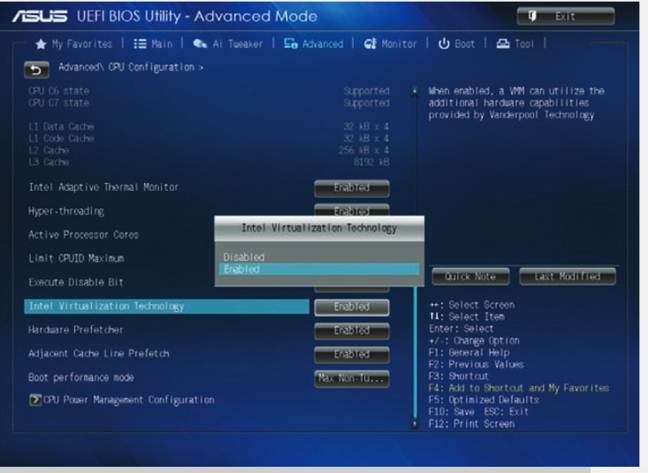Select the Active Processor Cores label
This screenshot has width=648, height=473.
coord(83,235)
